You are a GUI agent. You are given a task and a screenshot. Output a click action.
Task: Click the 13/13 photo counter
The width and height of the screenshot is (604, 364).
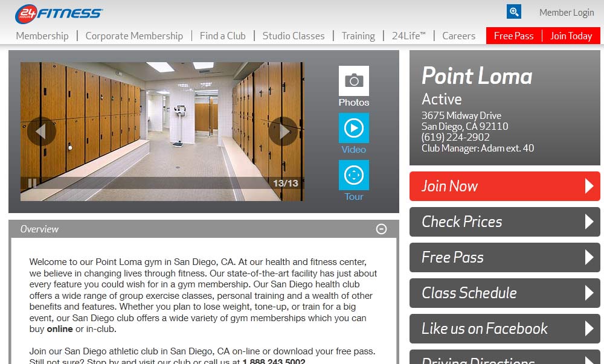(286, 183)
